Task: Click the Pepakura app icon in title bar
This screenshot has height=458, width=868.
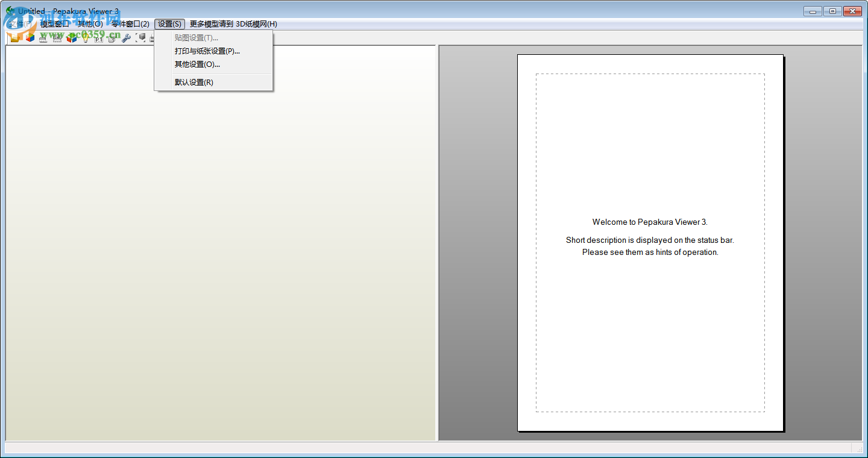Action: click(x=10, y=11)
